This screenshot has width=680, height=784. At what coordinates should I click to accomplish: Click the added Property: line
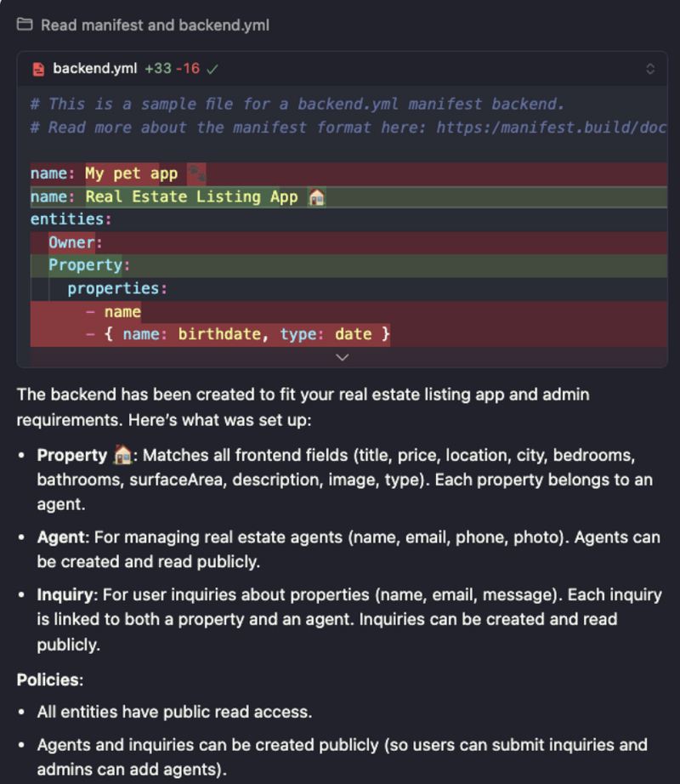point(348,266)
